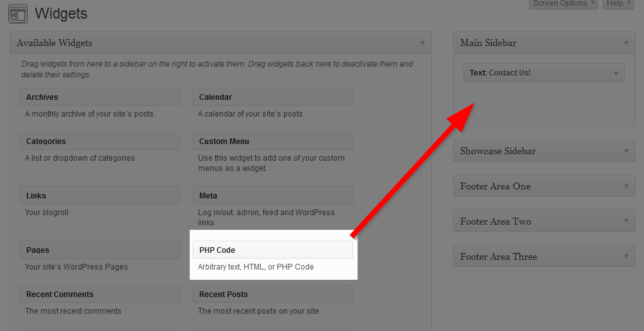Expand the Footer Area Two arrow
Viewport: 644px width, 331px height.
pyautogui.click(x=626, y=222)
